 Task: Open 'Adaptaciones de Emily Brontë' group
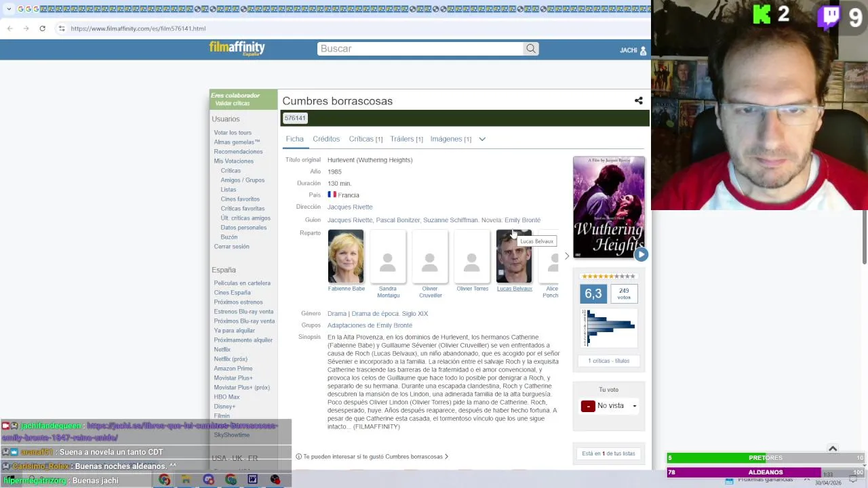click(370, 325)
